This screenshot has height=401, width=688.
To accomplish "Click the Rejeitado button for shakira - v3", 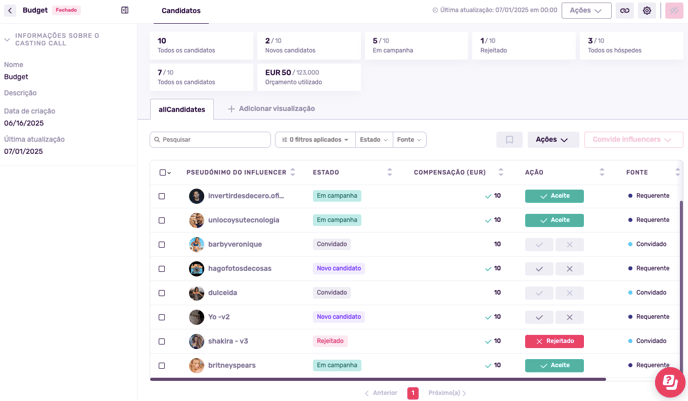I will tap(554, 341).
